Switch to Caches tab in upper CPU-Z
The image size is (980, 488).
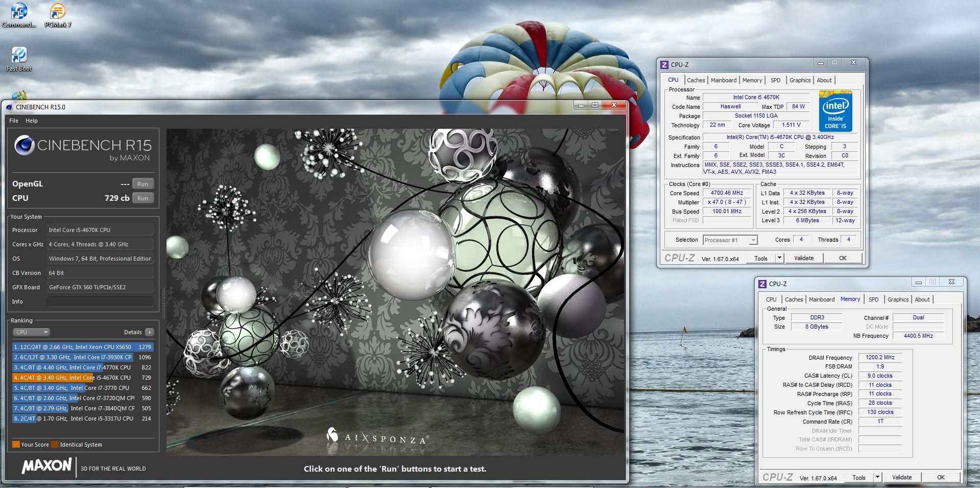(696, 80)
